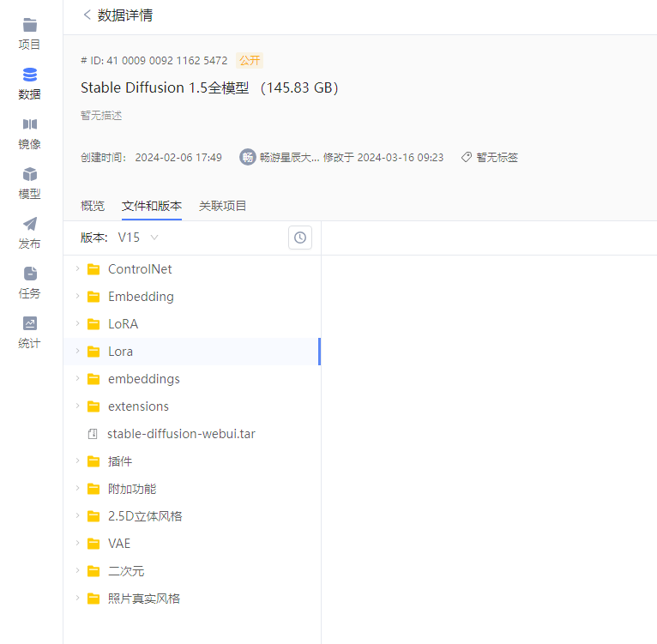Click the Embedding folder icon
The image size is (657, 644).
[x=93, y=297]
